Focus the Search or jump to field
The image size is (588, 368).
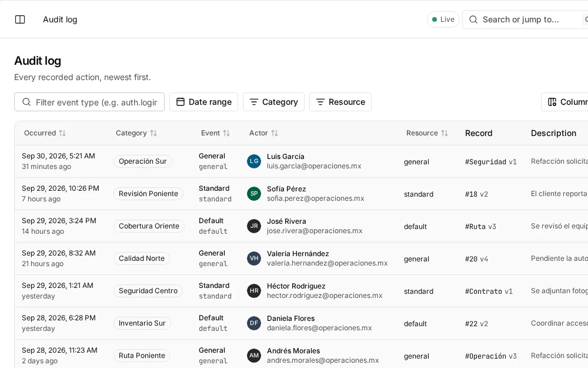coord(525,19)
